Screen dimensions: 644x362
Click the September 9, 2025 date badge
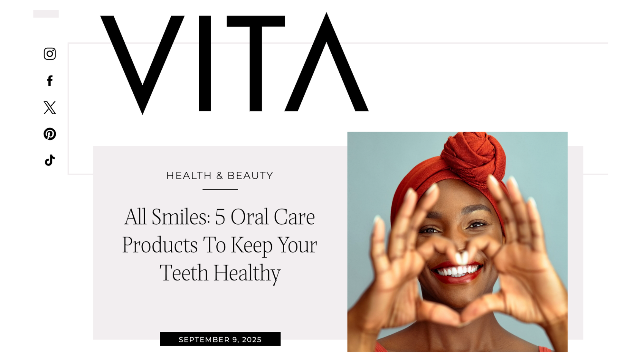tap(220, 339)
